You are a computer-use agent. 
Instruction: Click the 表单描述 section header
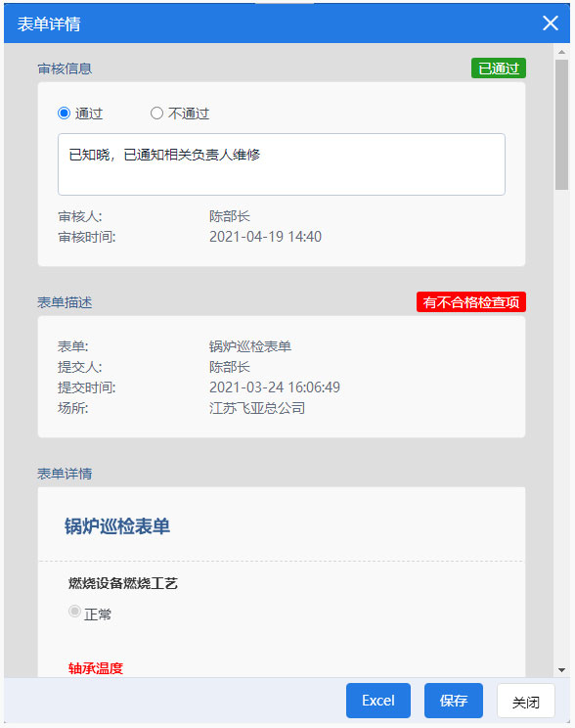coord(65,302)
